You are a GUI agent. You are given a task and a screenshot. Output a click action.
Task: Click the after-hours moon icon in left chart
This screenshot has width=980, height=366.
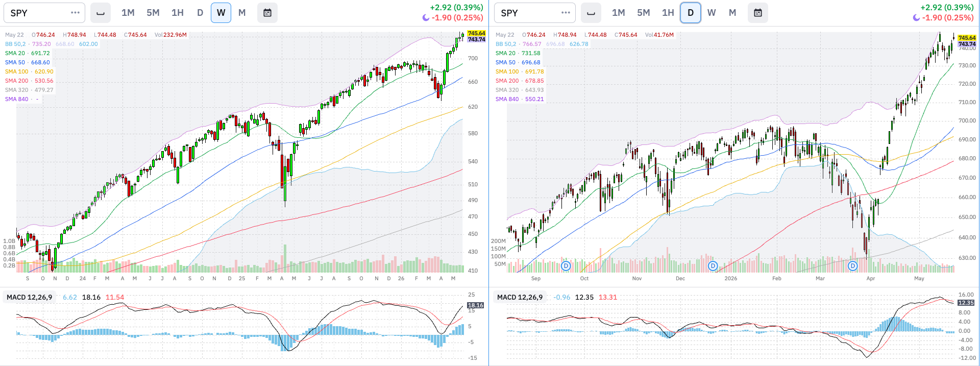(x=426, y=18)
